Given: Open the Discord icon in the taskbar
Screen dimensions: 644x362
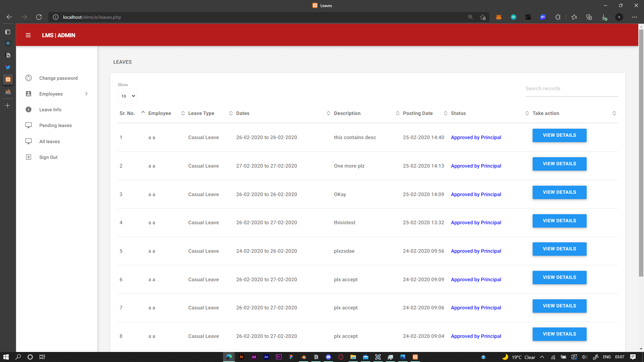Looking at the screenshot, I should coord(328,357).
